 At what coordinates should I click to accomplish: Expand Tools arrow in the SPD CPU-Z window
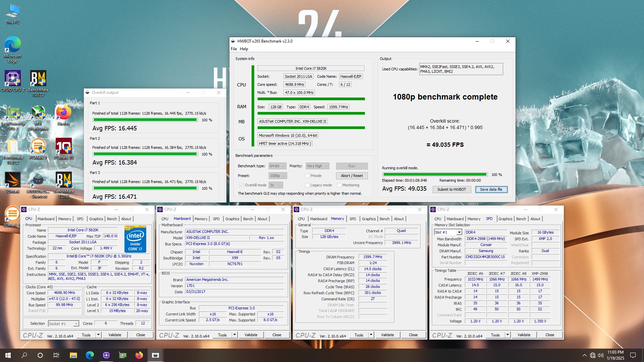point(507,335)
